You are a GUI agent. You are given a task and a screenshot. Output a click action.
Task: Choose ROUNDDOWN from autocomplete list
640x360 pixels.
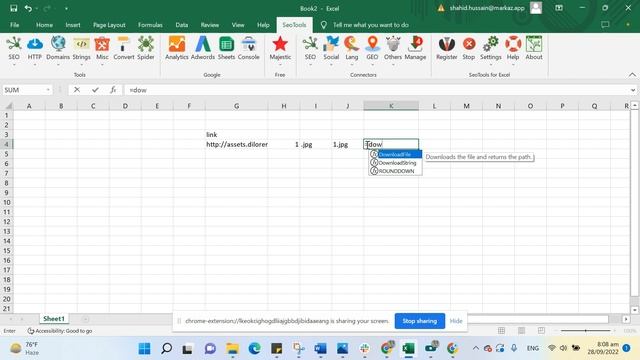coord(395,171)
